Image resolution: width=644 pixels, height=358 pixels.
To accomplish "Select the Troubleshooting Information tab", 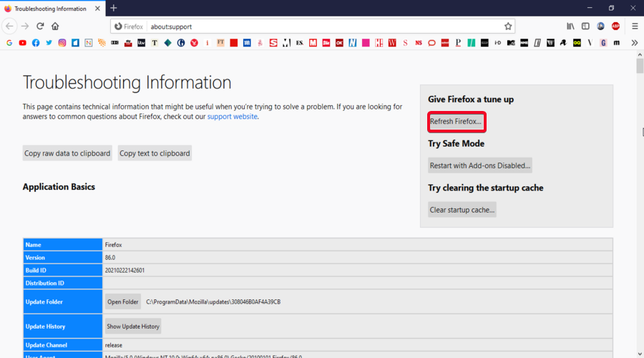I will (52, 9).
